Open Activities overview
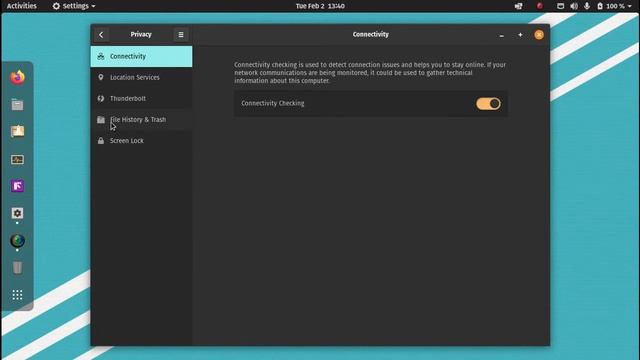The height and width of the screenshot is (360, 640). tap(22, 6)
